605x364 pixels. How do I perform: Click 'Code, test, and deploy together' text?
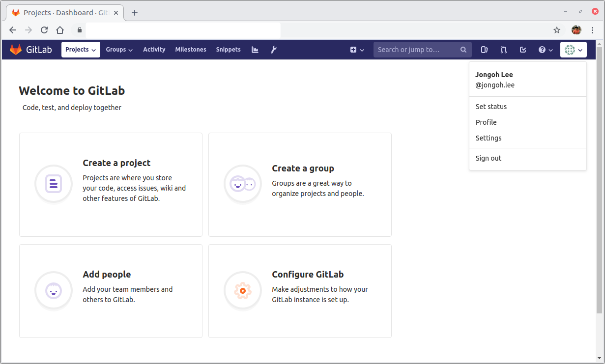coord(72,108)
